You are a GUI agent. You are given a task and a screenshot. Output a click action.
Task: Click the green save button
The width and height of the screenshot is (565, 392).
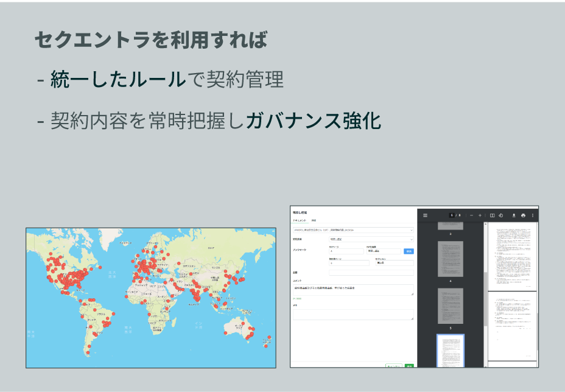(x=409, y=366)
